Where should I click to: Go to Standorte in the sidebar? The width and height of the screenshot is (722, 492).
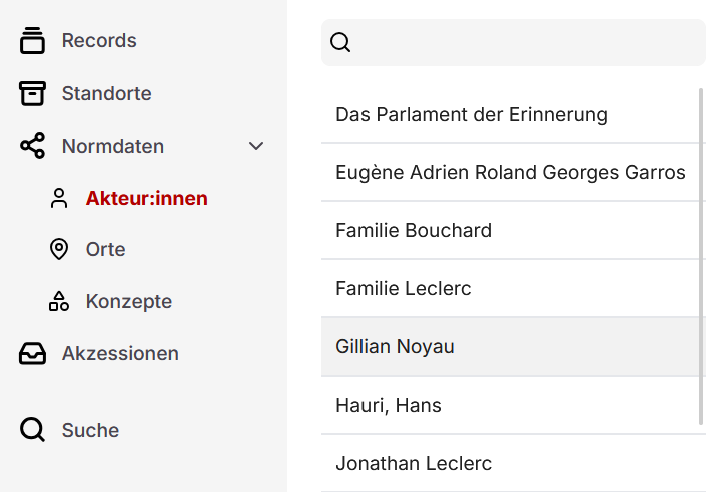(x=106, y=93)
